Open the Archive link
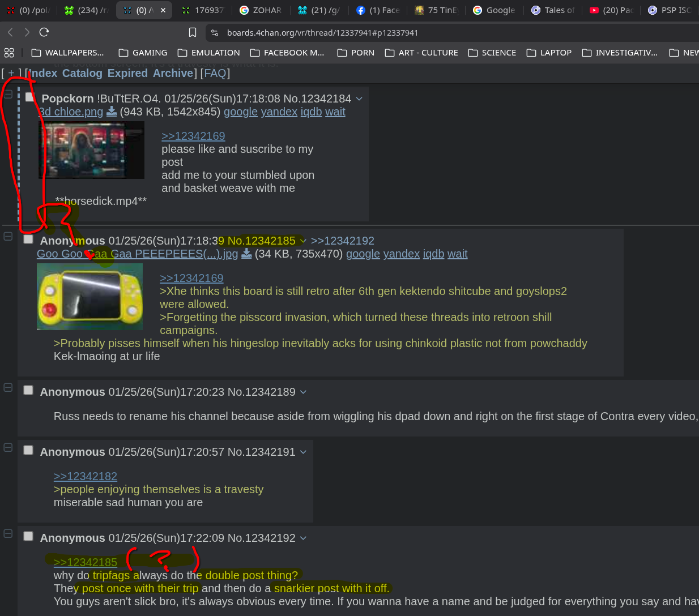This screenshot has height=616, width=699. click(x=173, y=73)
